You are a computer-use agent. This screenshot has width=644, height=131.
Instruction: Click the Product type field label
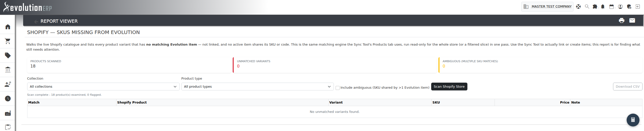(x=191, y=79)
